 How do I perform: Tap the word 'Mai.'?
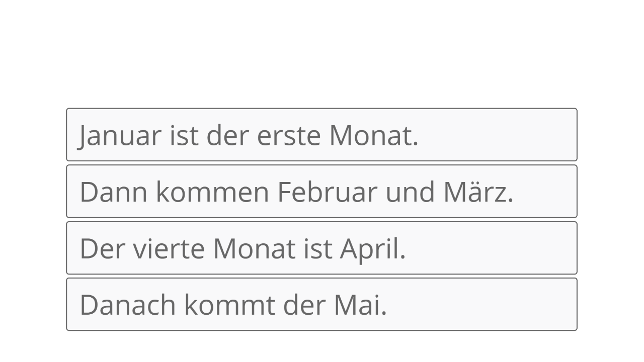click(360, 305)
